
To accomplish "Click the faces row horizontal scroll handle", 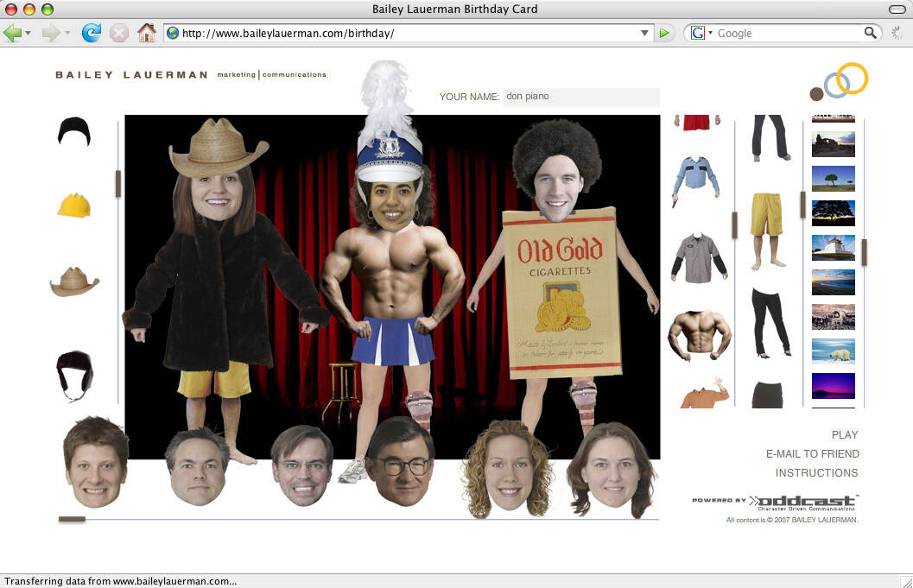I will pyautogui.click(x=73, y=519).
